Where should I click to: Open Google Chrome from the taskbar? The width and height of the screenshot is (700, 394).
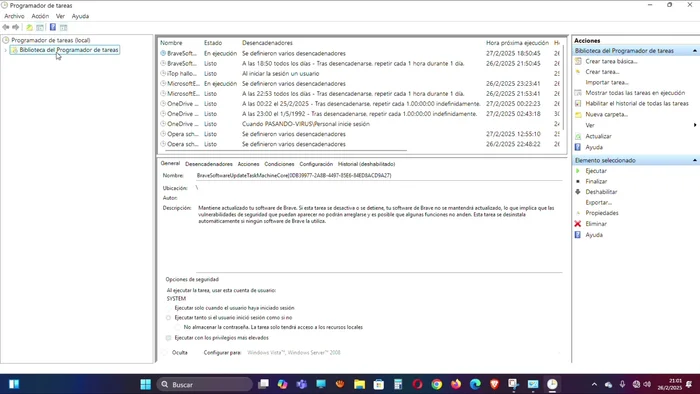tap(437, 384)
